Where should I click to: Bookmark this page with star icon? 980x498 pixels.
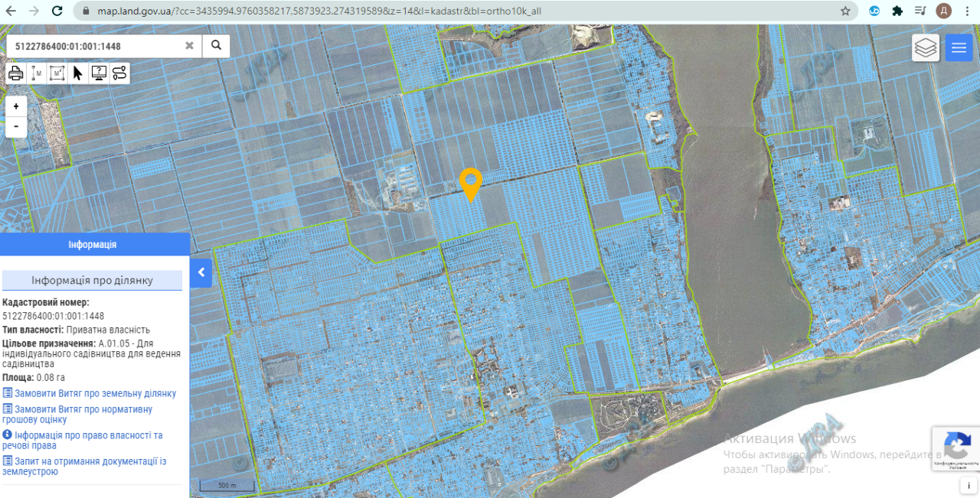click(x=845, y=11)
